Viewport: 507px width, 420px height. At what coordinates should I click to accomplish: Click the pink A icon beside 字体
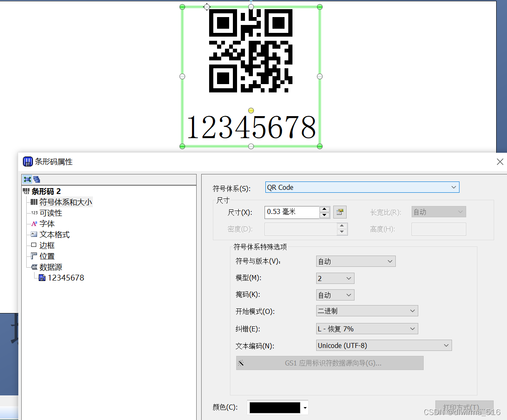coord(34,224)
